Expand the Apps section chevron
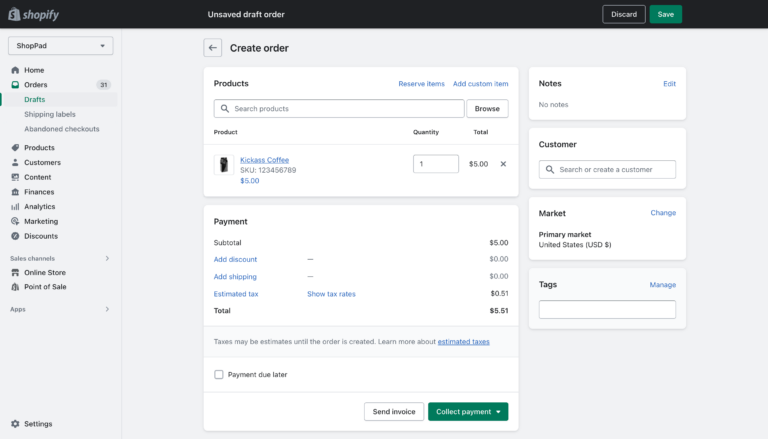Image resolution: width=768 pixels, height=439 pixels. pos(107,309)
